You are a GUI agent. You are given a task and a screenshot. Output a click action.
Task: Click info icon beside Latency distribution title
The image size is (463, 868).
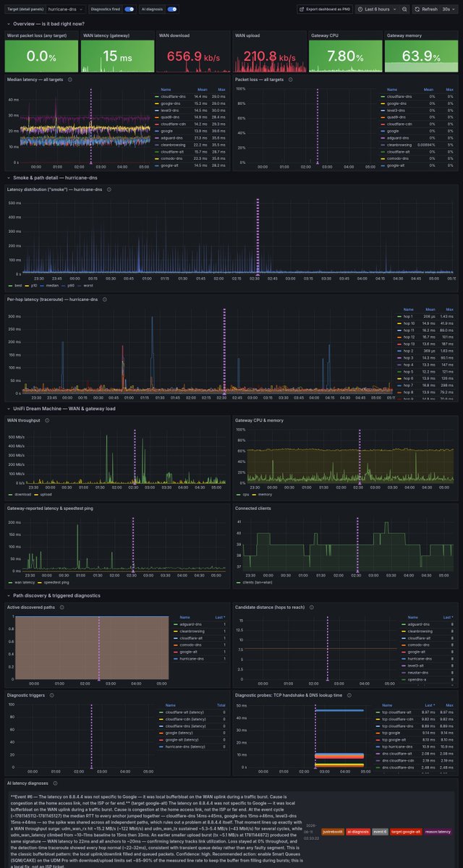(x=109, y=190)
